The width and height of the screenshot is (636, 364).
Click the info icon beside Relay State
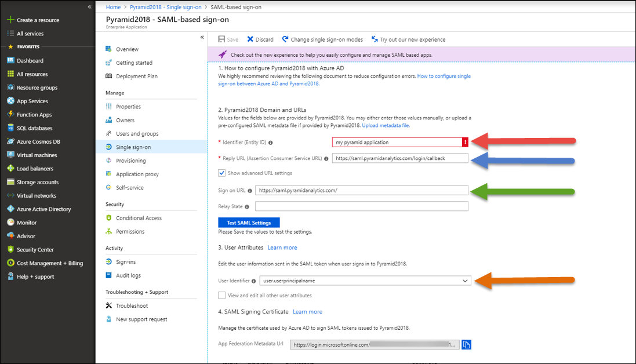click(246, 207)
